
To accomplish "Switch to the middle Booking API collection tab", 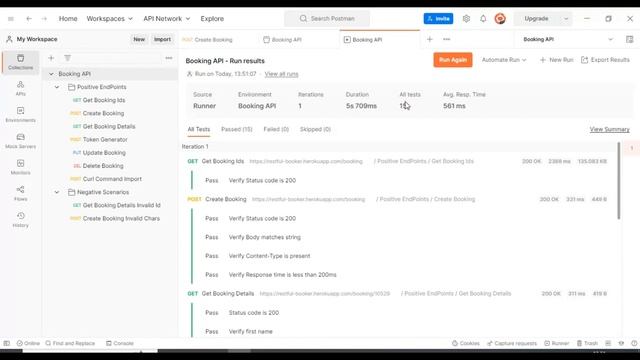I will coord(282,40).
